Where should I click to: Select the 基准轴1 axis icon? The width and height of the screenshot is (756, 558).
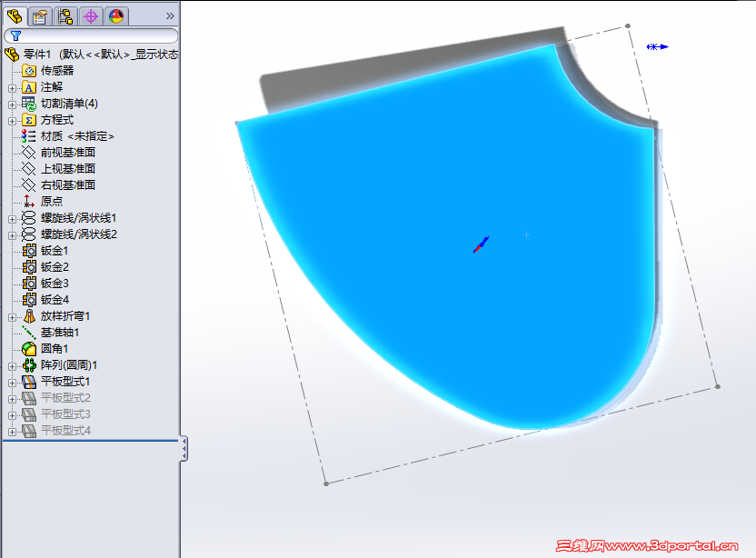(x=29, y=333)
